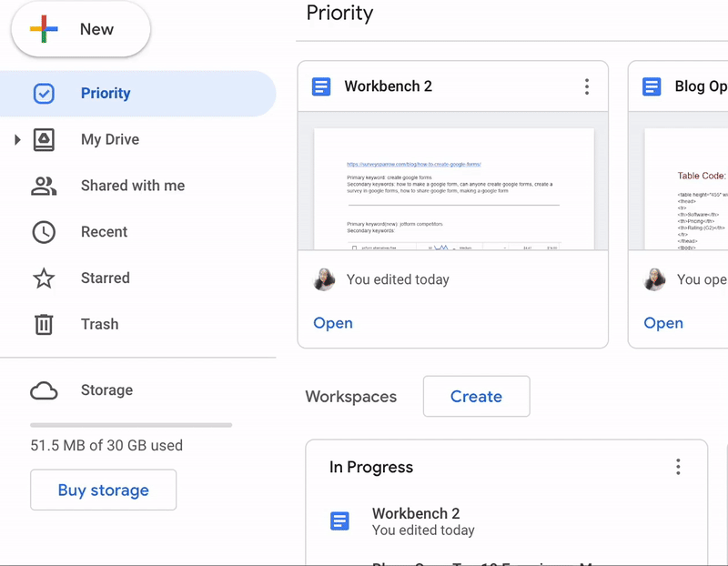Viewport: 728px width, 566px height.
Task: Open the Recent files section
Action: (x=104, y=231)
